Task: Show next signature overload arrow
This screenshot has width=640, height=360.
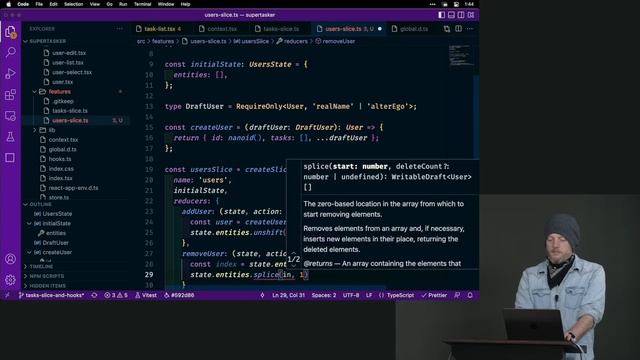Action: pyautogui.click(x=293, y=266)
